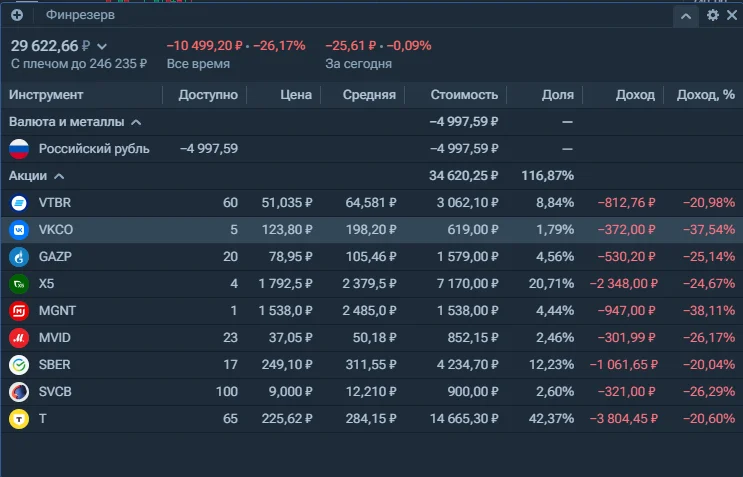Image resolution: width=743 pixels, height=477 pixels.
Task: Click the SBER return −20,04%
Action: coord(709,365)
